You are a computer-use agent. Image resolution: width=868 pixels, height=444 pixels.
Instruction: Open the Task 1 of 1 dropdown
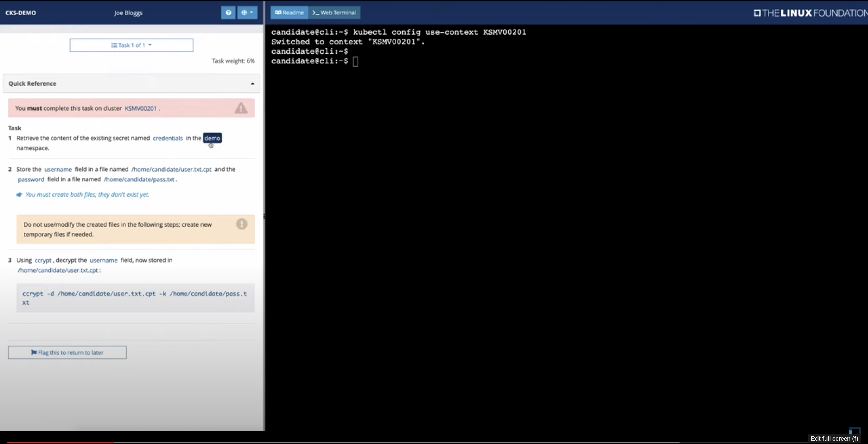tap(131, 45)
